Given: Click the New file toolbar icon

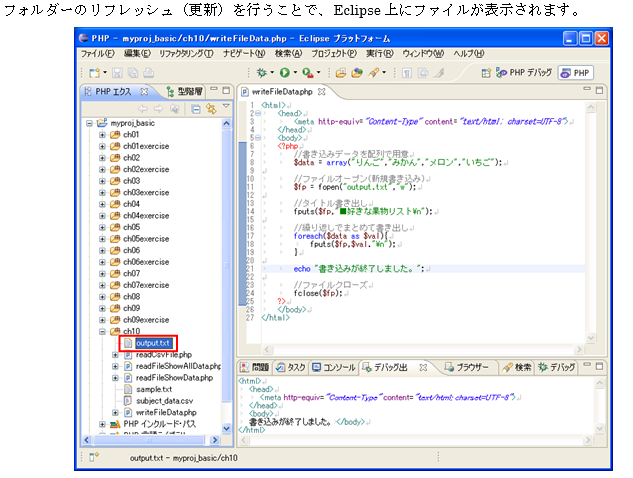Looking at the screenshot, I should pos(92,73).
